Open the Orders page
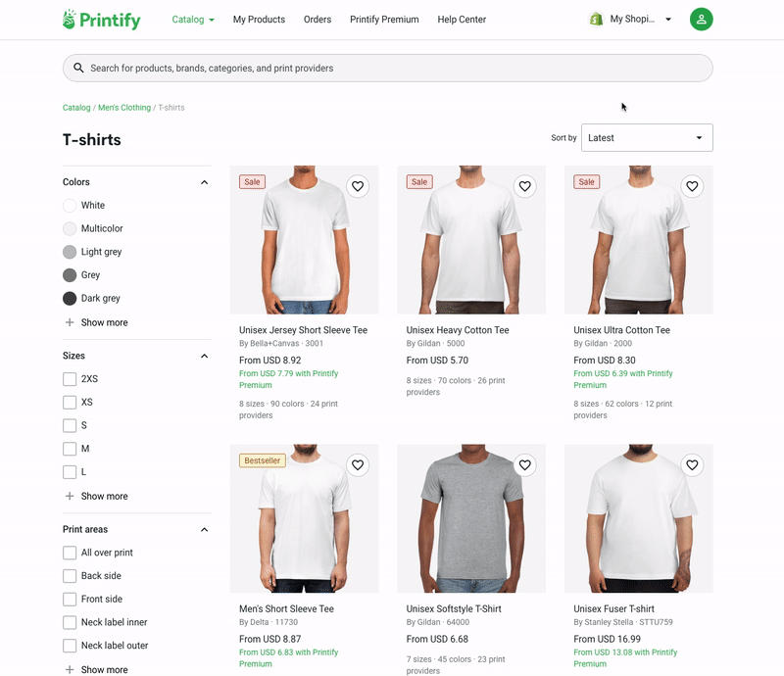Image resolution: width=784 pixels, height=676 pixels. [x=318, y=20]
